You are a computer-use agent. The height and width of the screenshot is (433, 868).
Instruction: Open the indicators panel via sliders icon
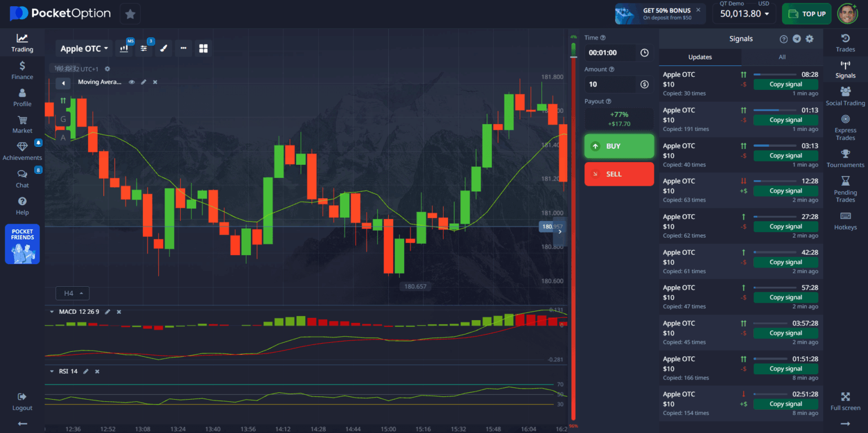pyautogui.click(x=144, y=48)
